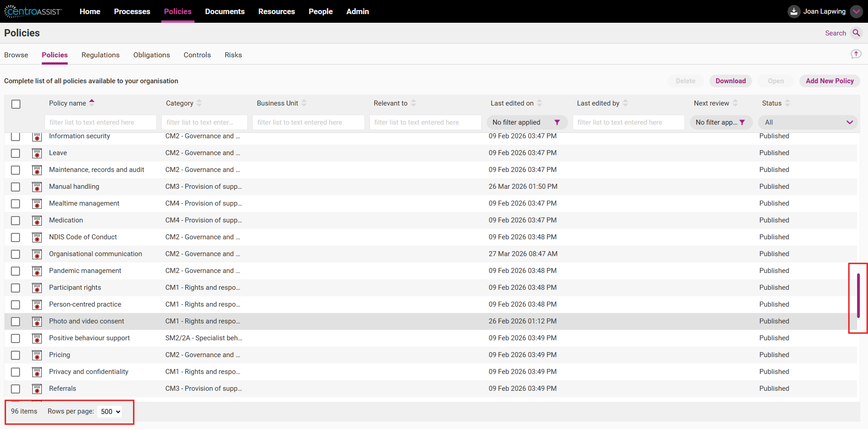The height and width of the screenshot is (429, 868).
Task: Click the user download avatar icon
Action: click(x=793, y=11)
